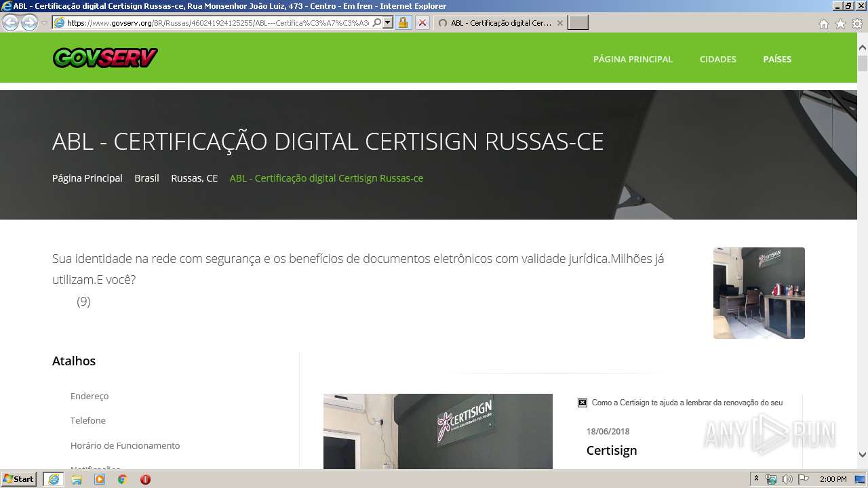Expand the address bar autocomplete dropdown

(x=388, y=22)
